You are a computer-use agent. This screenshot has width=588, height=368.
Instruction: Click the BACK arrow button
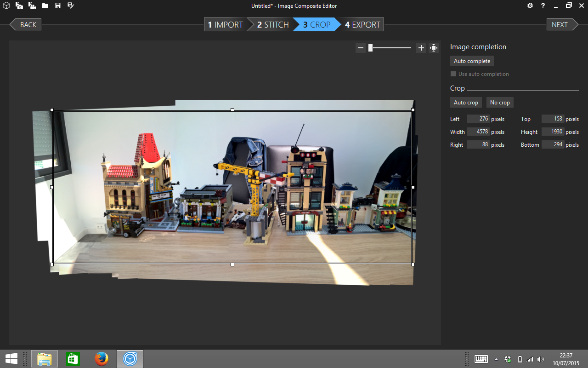(x=25, y=25)
